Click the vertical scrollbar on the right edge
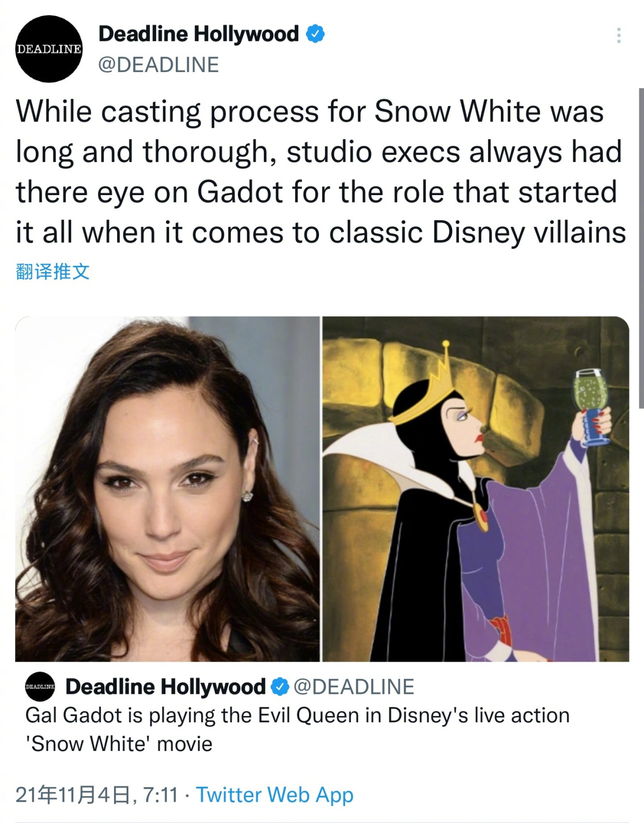The width and height of the screenshot is (644, 823). pos(641,248)
